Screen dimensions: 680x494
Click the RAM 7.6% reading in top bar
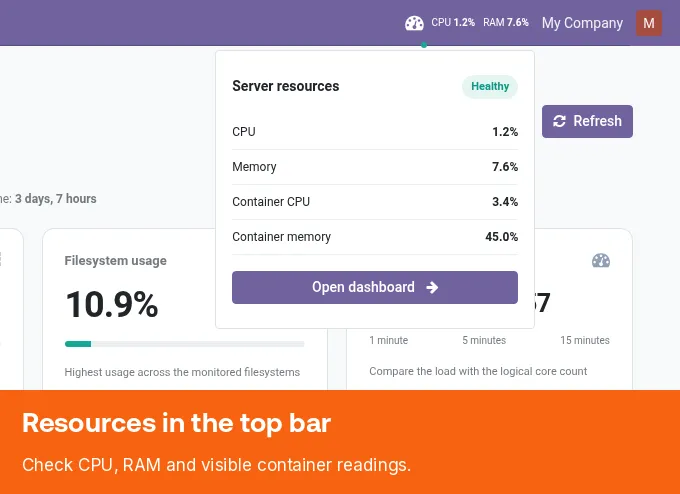click(506, 23)
